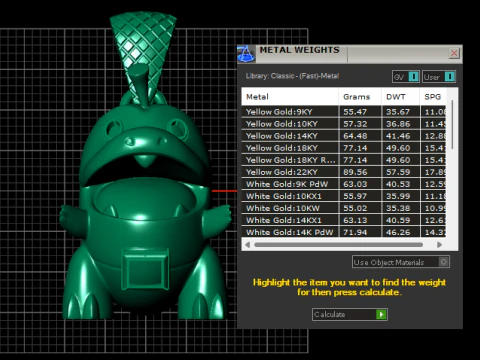
Task: Click the Metal column header
Action: pos(290,97)
